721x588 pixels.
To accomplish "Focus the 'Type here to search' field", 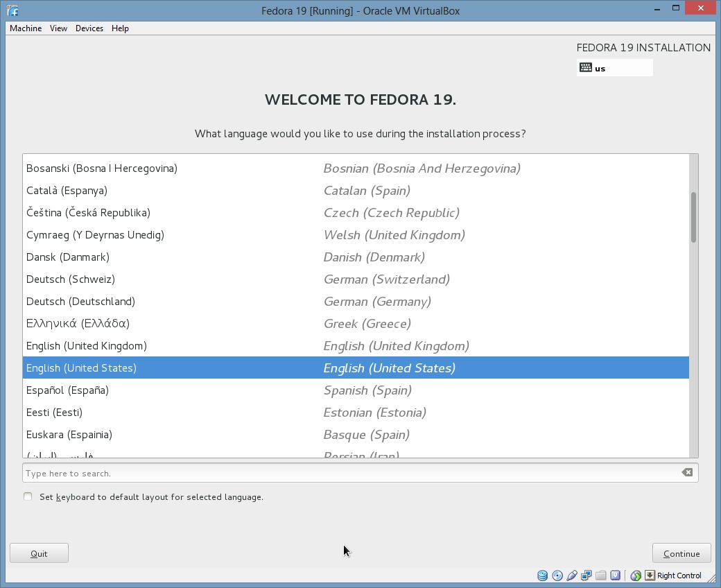I will (360, 473).
